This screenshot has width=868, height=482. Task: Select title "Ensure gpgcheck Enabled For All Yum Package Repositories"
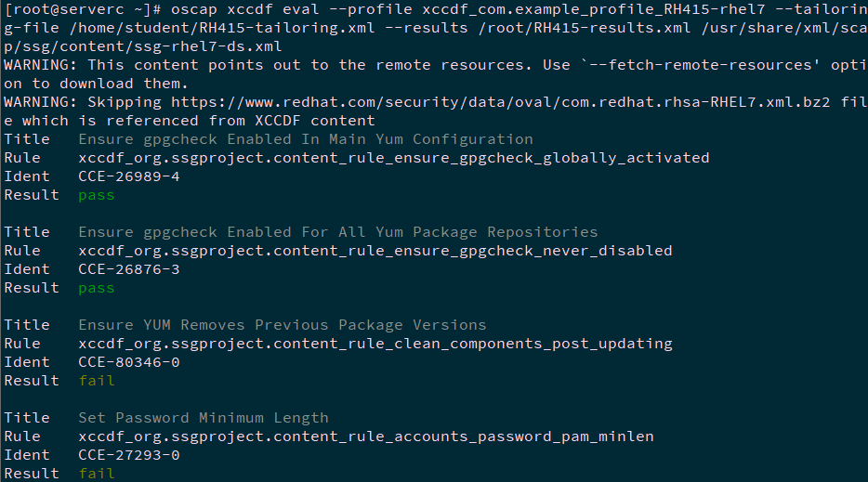(x=337, y=232)
